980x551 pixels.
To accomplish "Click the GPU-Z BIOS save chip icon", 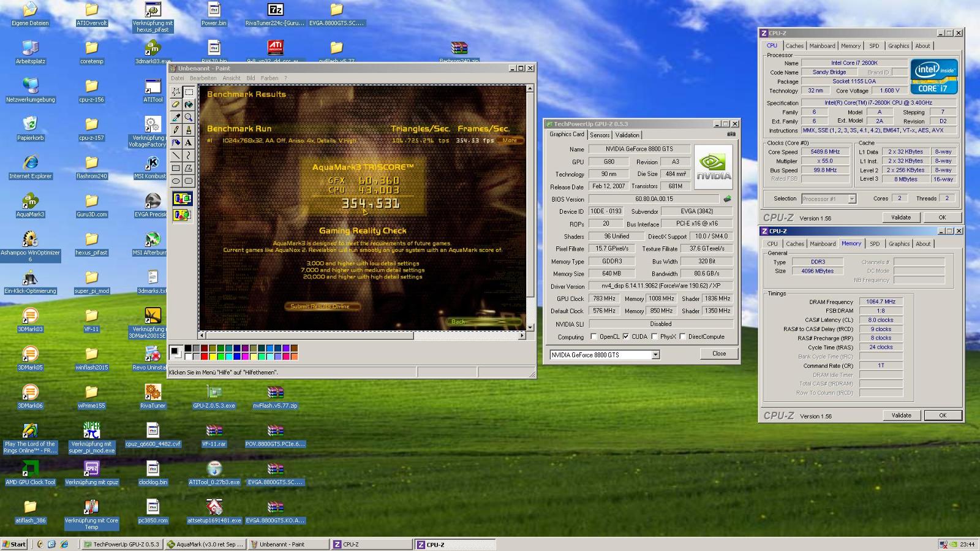I will pos(727,199).
